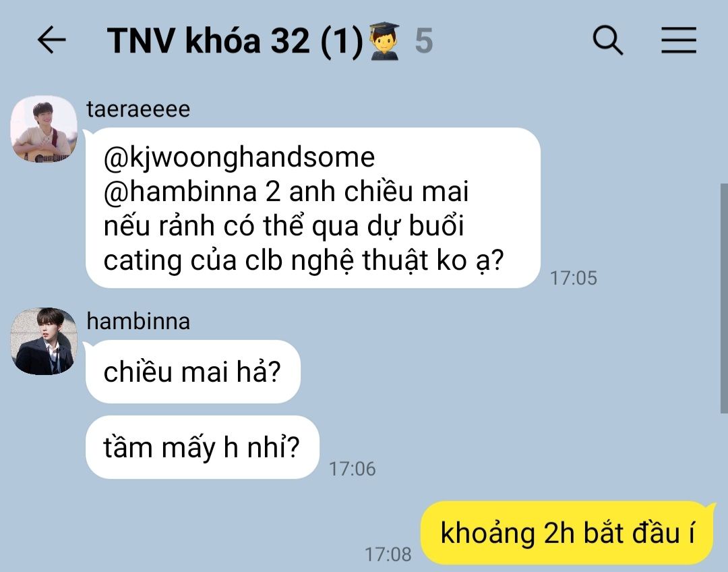
Task: Open taeraeeee's profile picture
Action: tap(44, 130)
